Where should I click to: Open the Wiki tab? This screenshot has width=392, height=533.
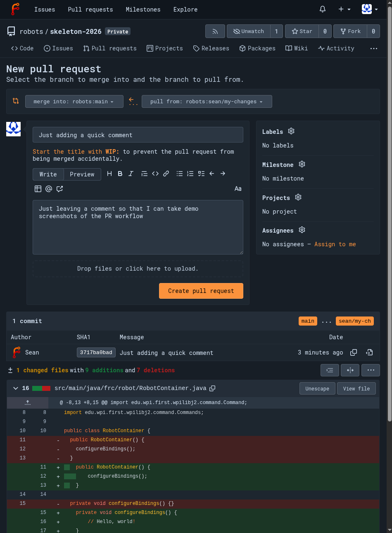(297, 48)
